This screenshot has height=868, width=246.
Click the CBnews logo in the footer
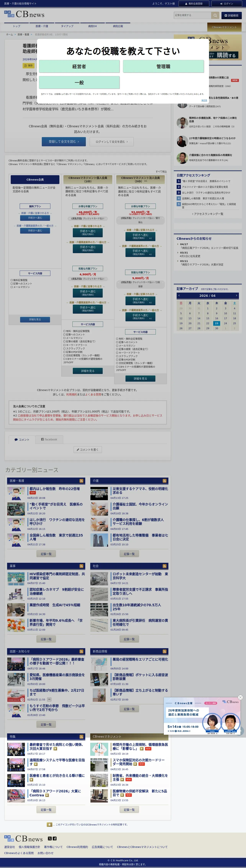tap(24, 839)
